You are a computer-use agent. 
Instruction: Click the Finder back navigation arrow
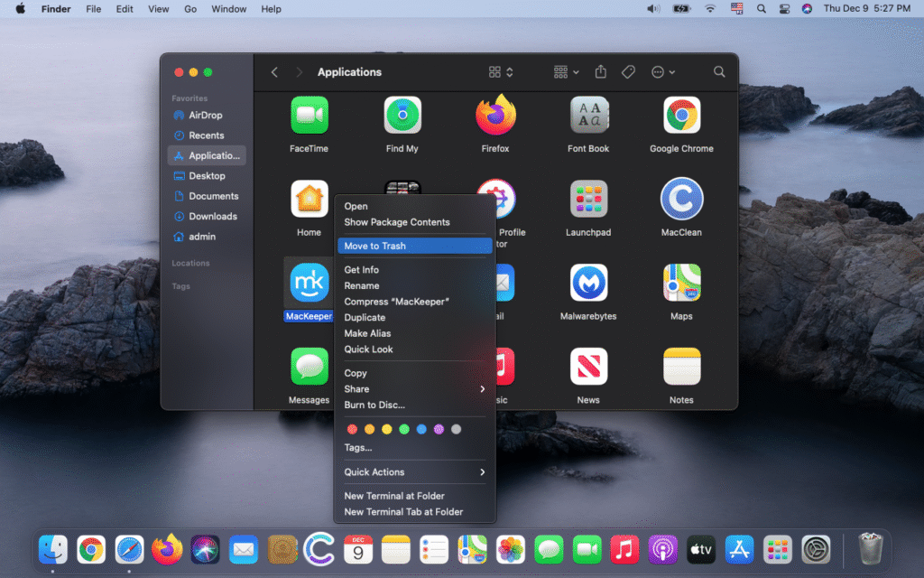(x=274, y=72)
